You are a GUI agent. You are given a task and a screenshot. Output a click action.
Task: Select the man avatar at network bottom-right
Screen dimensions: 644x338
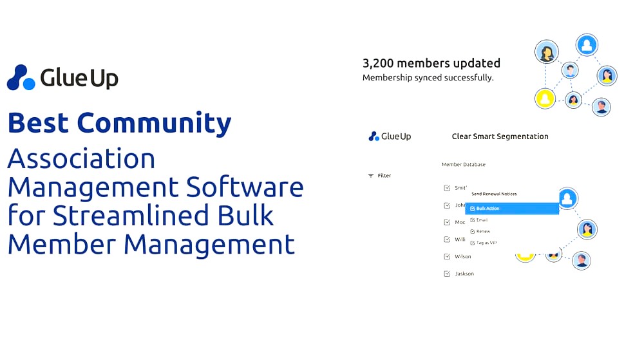coord(601,107)
